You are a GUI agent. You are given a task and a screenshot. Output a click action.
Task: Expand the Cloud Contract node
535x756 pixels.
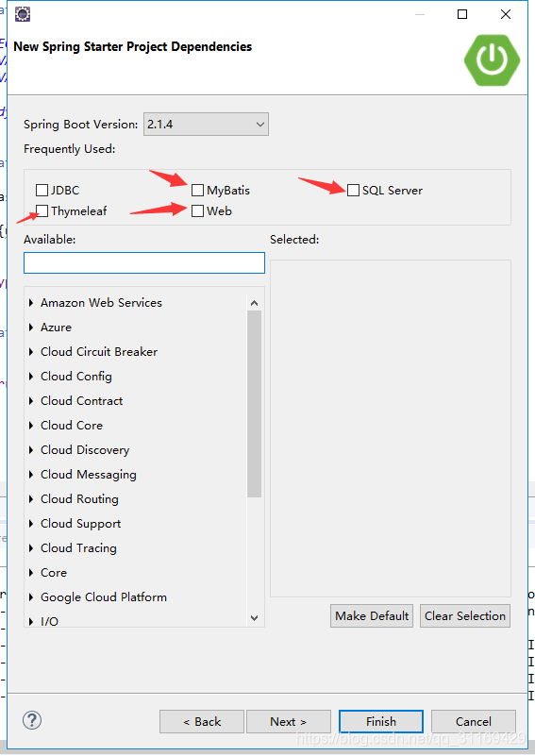[x=31, y=401]
